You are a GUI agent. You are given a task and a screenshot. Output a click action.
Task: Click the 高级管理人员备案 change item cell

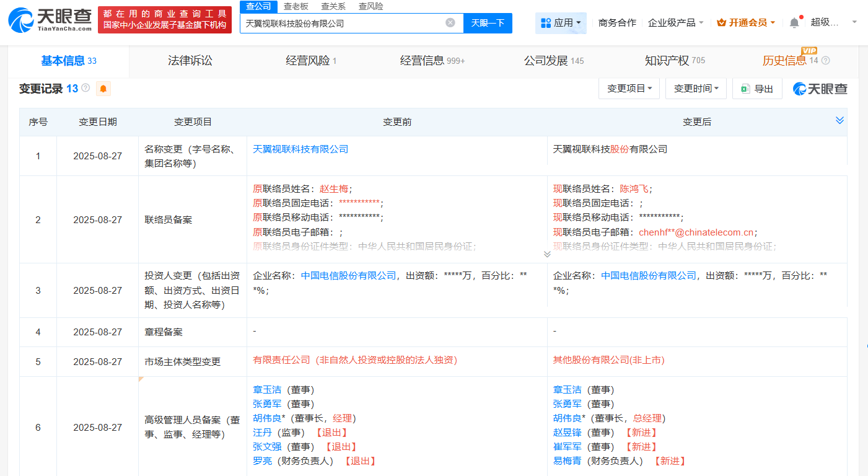click(x=193, y=428)
